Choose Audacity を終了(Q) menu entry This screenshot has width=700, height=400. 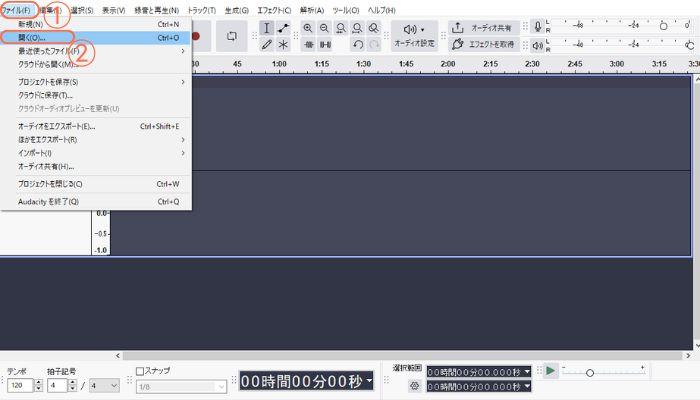click(96, 202)
